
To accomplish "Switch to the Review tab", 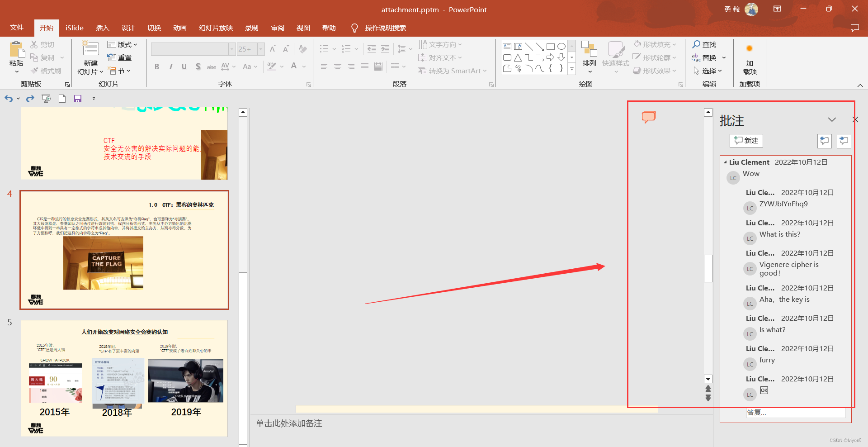I will click(x=278, y=28).
